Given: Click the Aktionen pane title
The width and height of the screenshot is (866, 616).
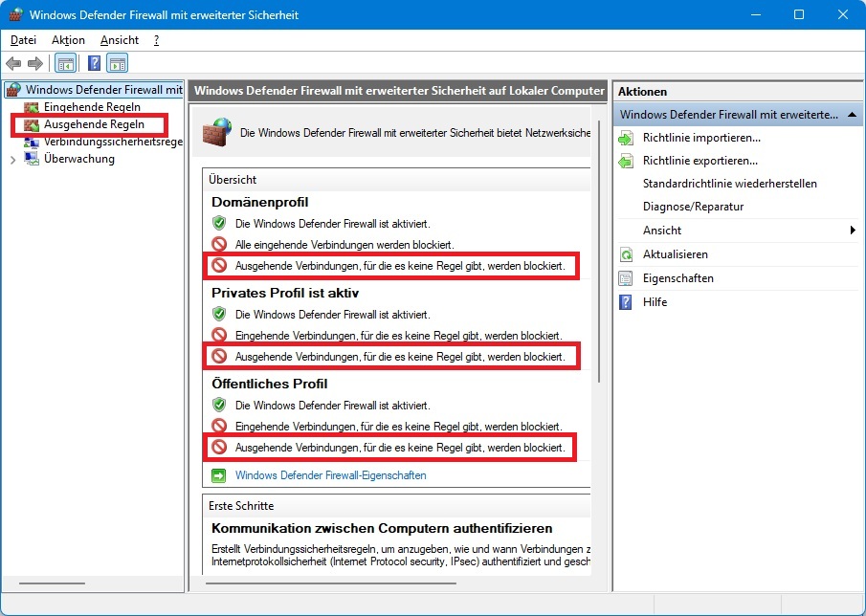Looking at the screenshot, I should pos(642,92).
